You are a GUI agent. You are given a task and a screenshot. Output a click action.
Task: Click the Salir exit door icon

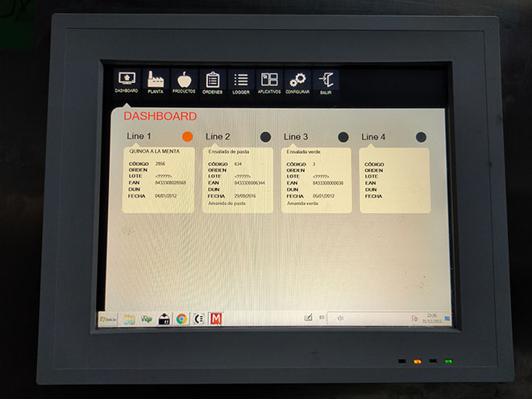[x=326, y=81]
